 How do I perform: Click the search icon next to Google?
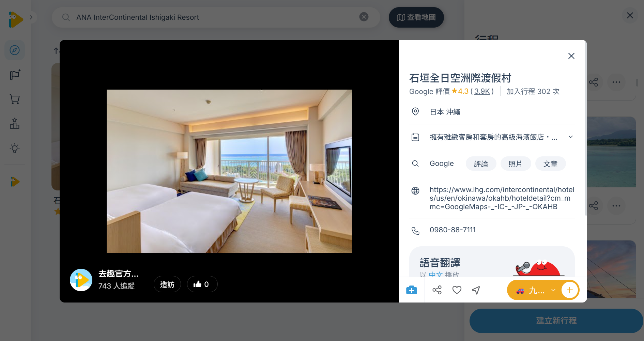pos(415,164)
